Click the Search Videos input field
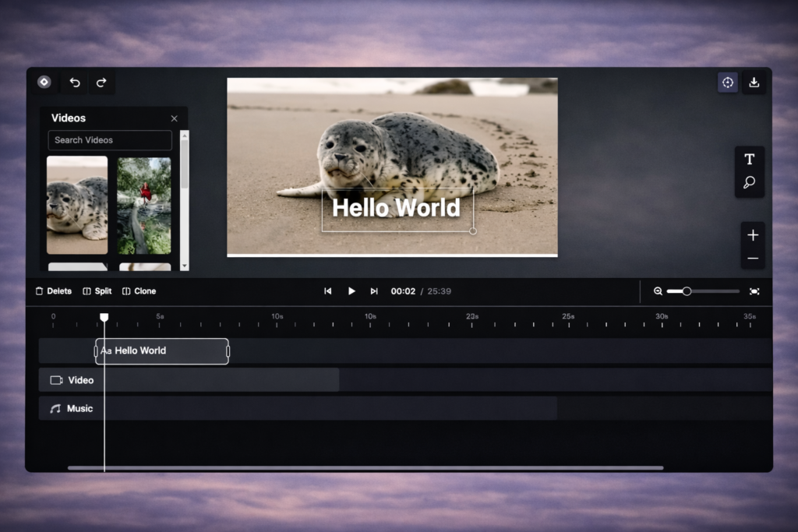 tap(110, 140)
